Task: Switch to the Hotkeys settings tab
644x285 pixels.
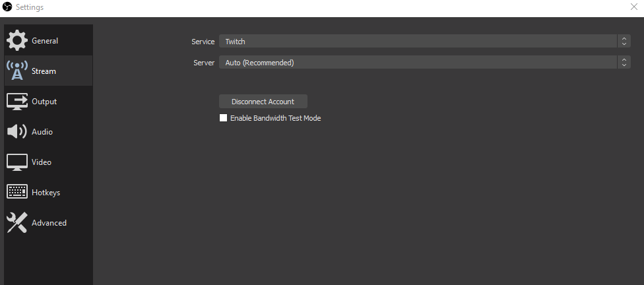Action: pyautogui.click(x=48, y=192)
